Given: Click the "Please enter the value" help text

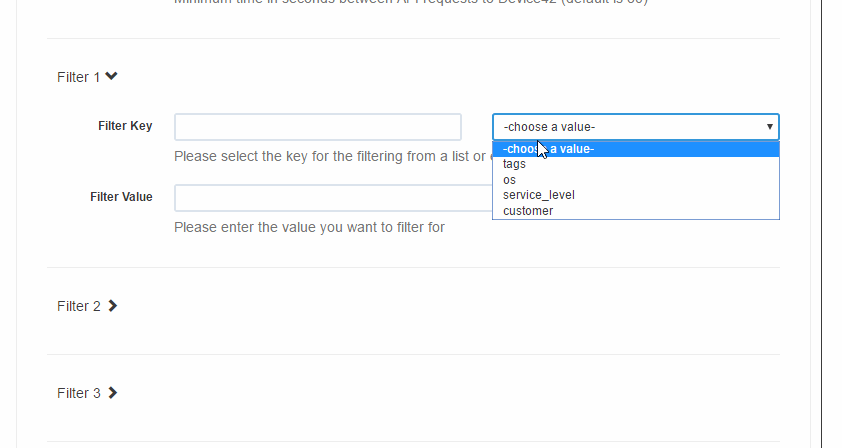Looking at the screenshot, I should [309, 227].
